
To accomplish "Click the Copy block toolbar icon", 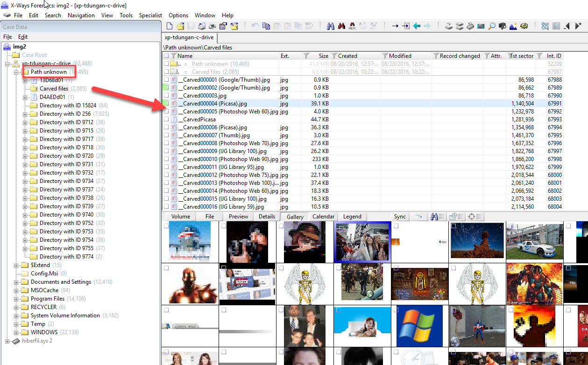I will 266,26.
